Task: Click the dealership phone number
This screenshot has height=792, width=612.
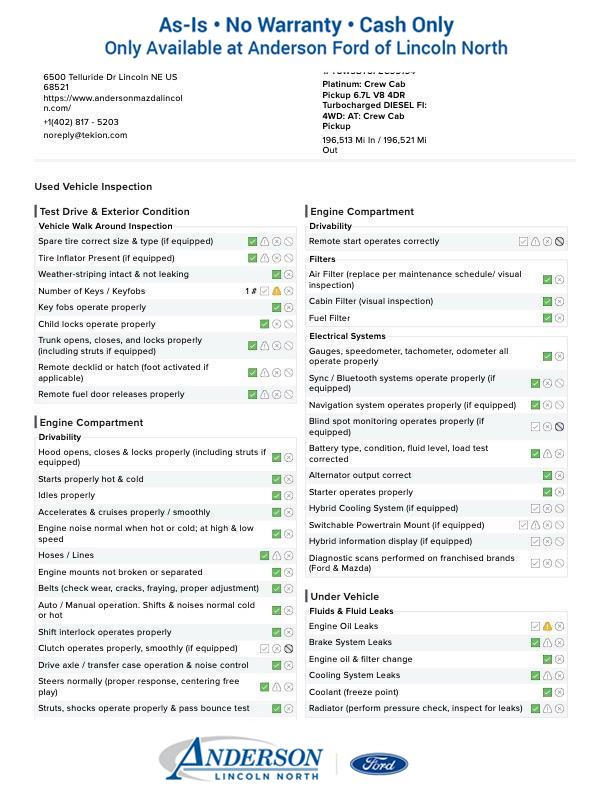Action: pos(80,122)
